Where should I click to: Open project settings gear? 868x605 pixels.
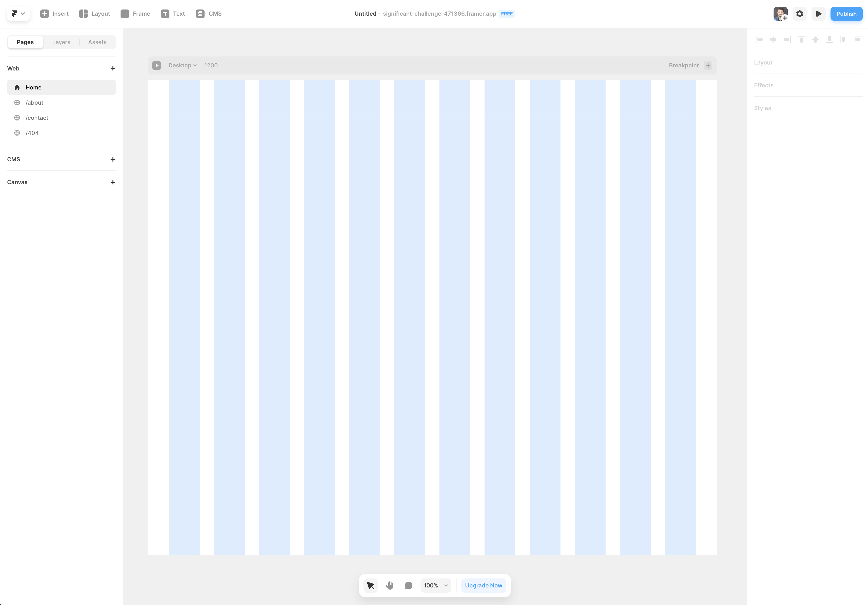point(800,14)
